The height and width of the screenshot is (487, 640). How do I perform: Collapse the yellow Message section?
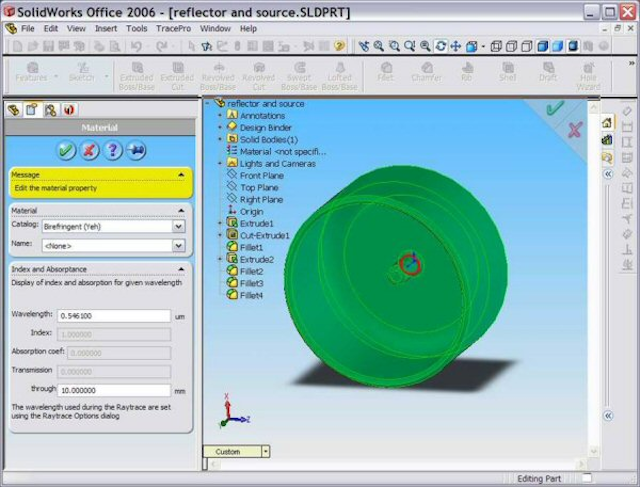(181, 175)
